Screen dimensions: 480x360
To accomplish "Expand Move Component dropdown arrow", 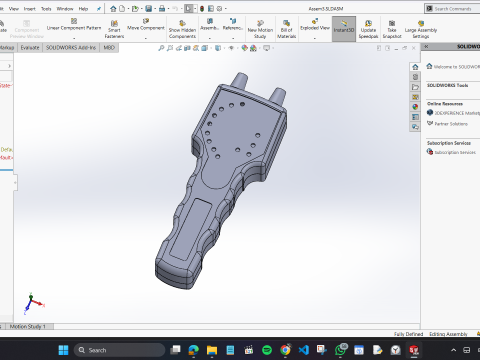I will [x=146, y=38].
